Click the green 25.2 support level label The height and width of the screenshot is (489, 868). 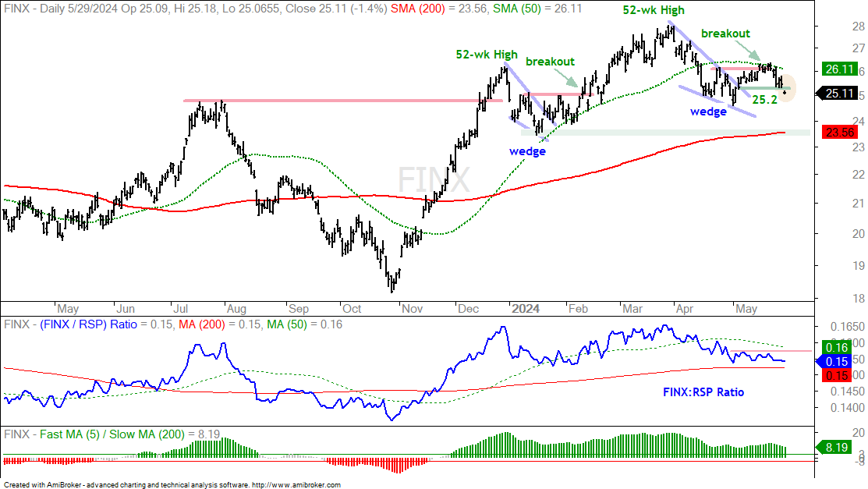(764, 100)
